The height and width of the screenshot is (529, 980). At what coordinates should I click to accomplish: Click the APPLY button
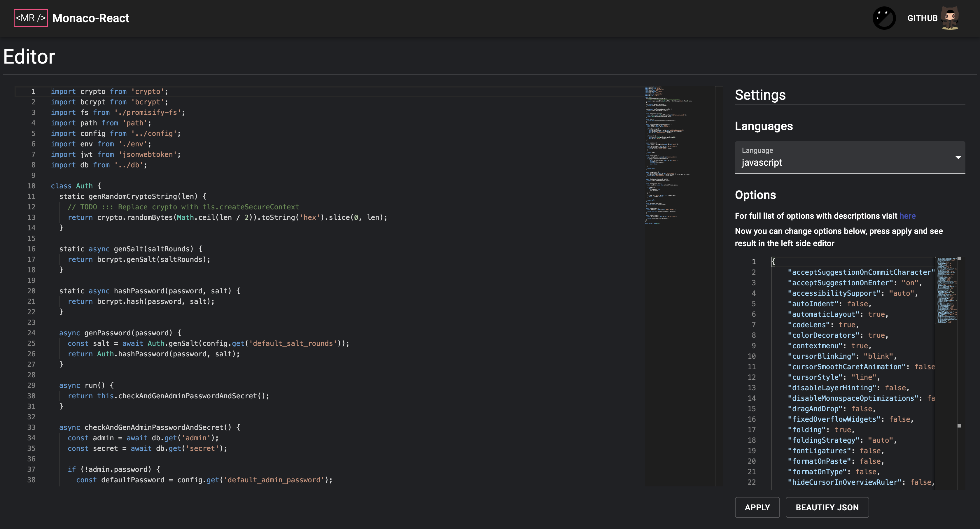tap(757, 507)
